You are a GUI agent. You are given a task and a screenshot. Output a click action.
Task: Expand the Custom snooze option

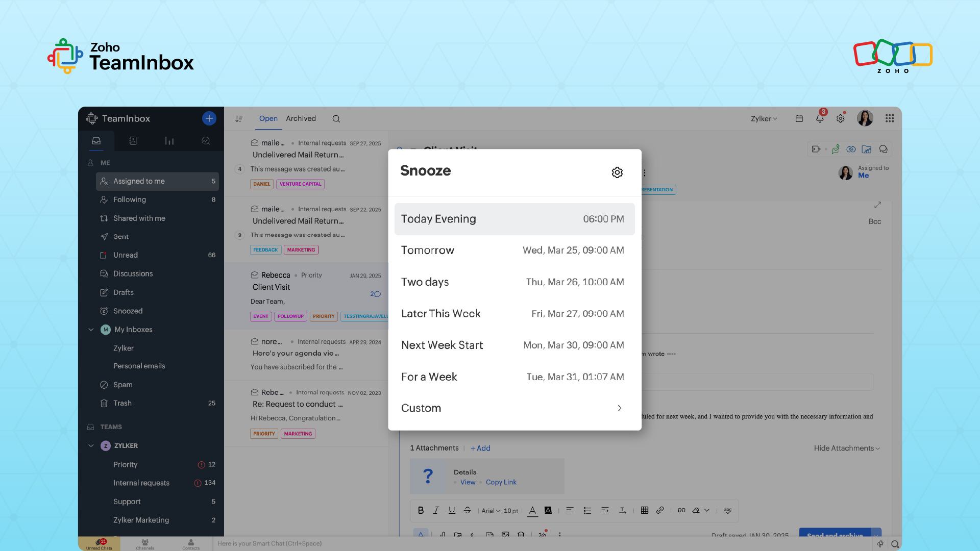pos(514,408)
